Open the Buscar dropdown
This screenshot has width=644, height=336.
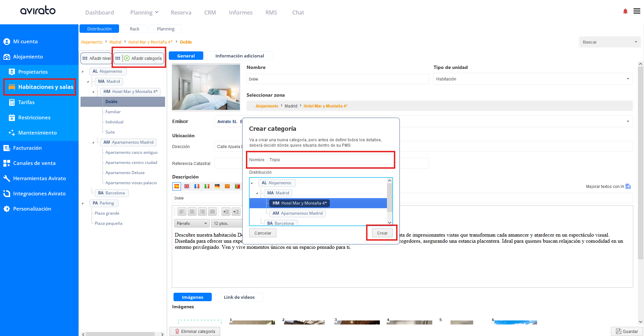(609, 42)
